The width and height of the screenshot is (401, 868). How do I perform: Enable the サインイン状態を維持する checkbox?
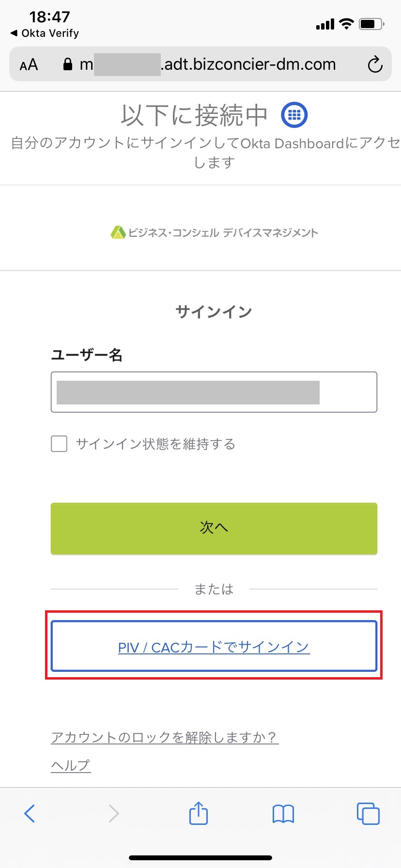point(59,444)
